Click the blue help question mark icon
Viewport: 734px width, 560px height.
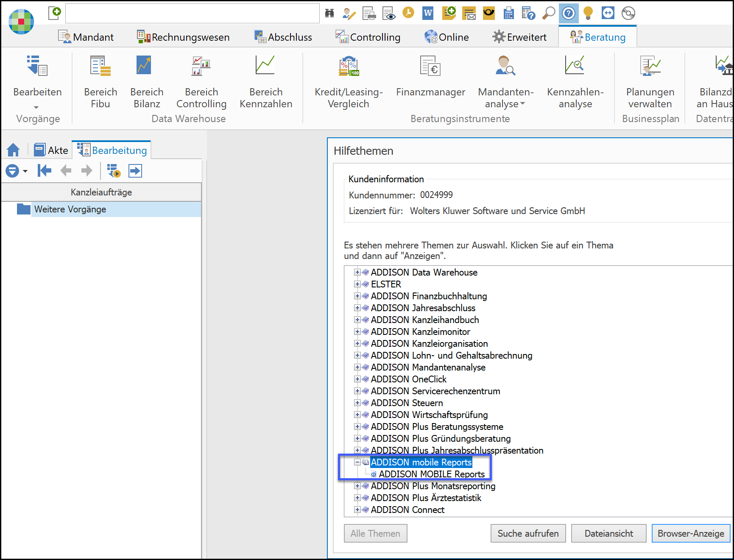click(x=569, y=13)
